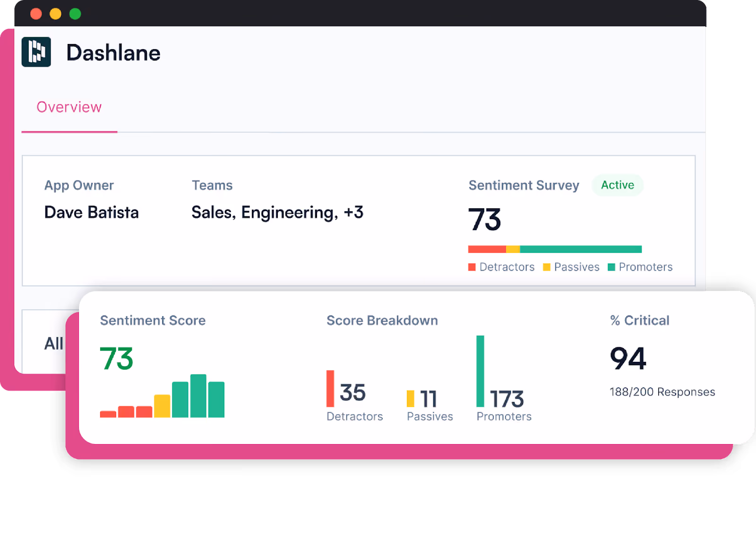This screenshot has height=547, width=756.
Task: Click the 173 Promoters count
Action: [x=507, y=399]
